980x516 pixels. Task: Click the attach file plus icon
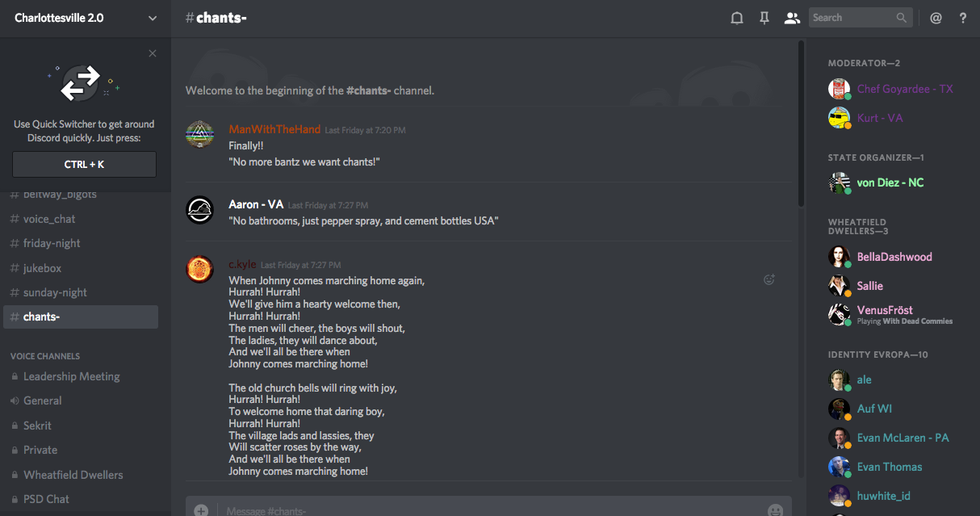[x=201, y=510]
